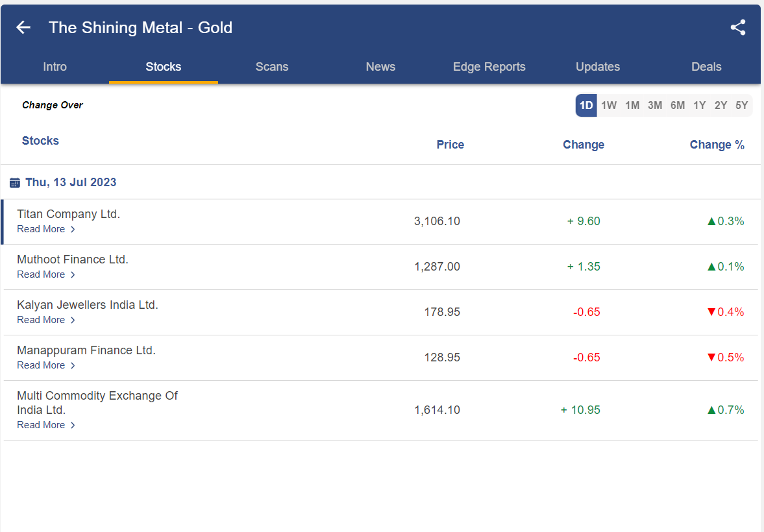Go to the News tab
764x532 pixels.
pos(380,67)
